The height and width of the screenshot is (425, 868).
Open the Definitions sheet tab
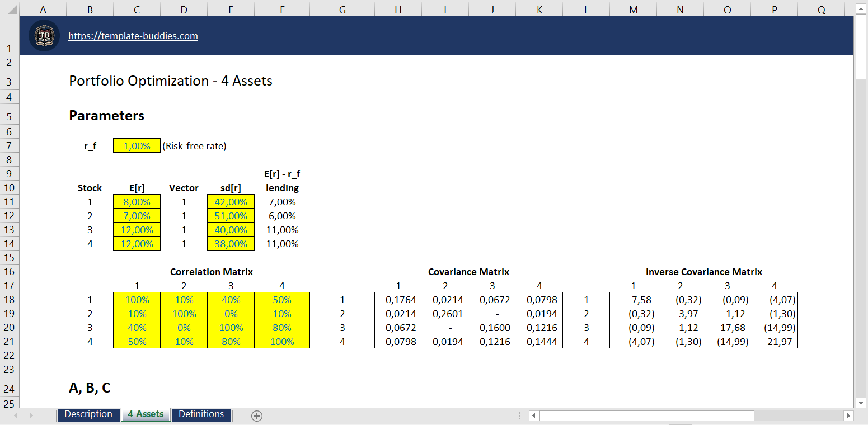click(x=201, y=415)
